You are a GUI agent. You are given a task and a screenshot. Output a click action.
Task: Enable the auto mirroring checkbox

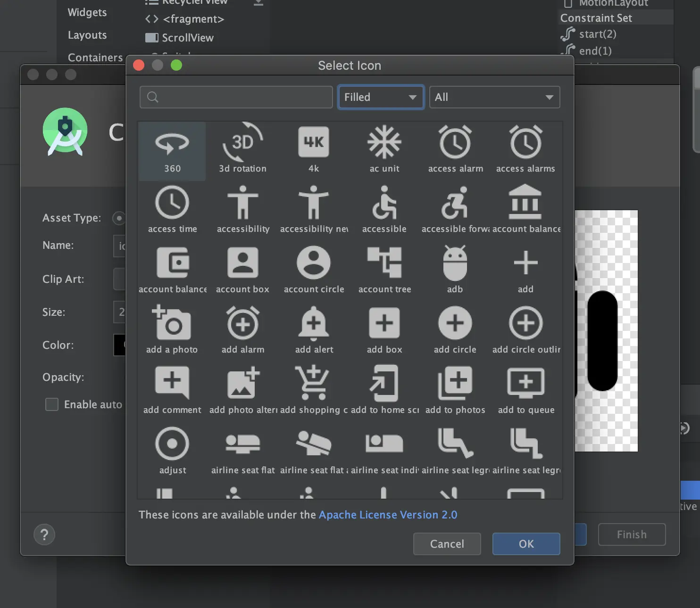52,404
